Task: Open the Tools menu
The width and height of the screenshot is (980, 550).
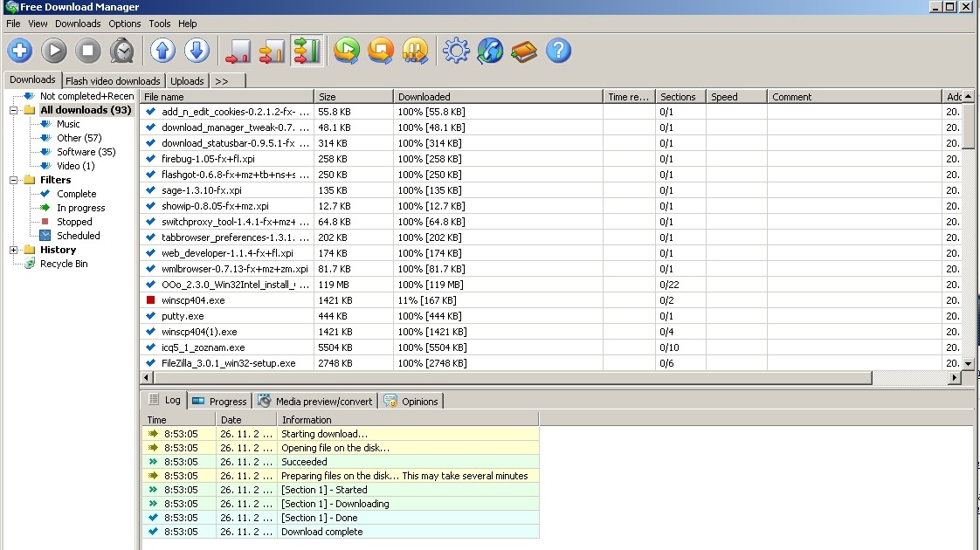Action: [x=159, y=24]
